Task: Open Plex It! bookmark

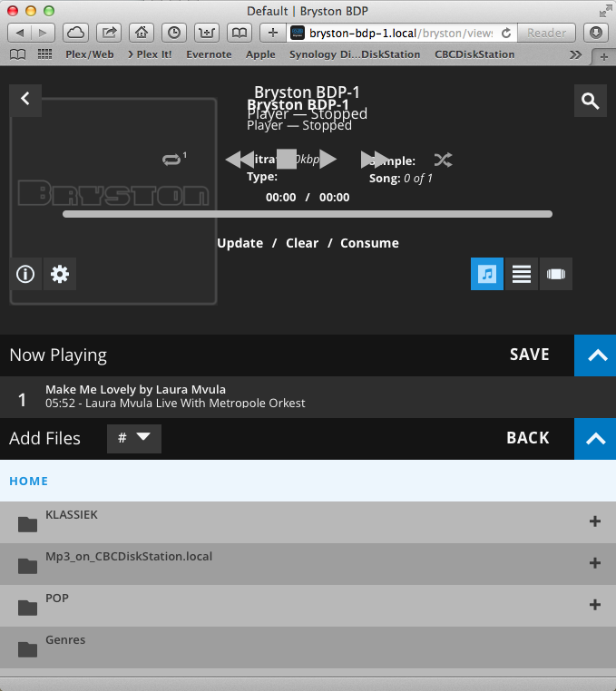Action: 150,54
